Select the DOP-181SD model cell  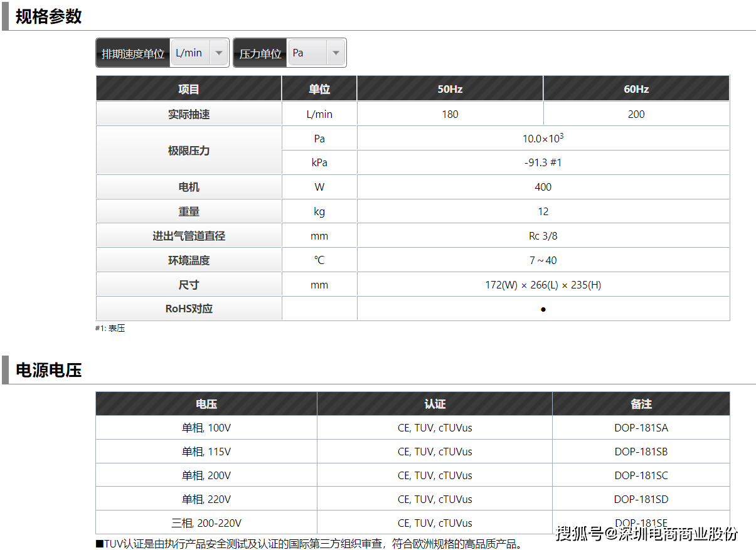[641, 499]
